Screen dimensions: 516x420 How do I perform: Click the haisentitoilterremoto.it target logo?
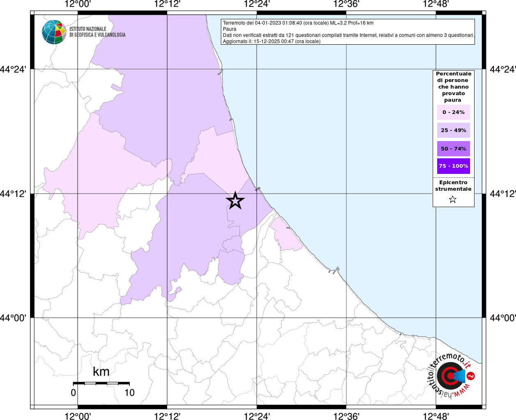(x=450, y=376)
